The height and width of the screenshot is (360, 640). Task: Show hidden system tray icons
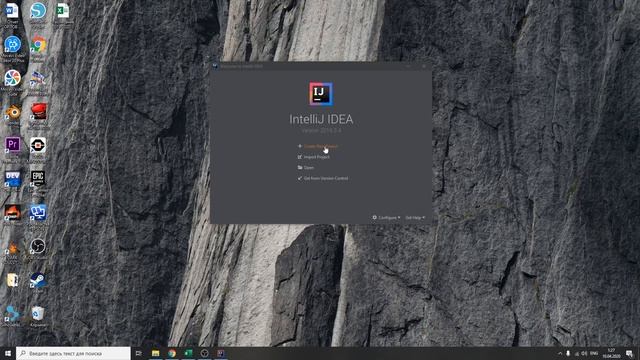[560, 353]
